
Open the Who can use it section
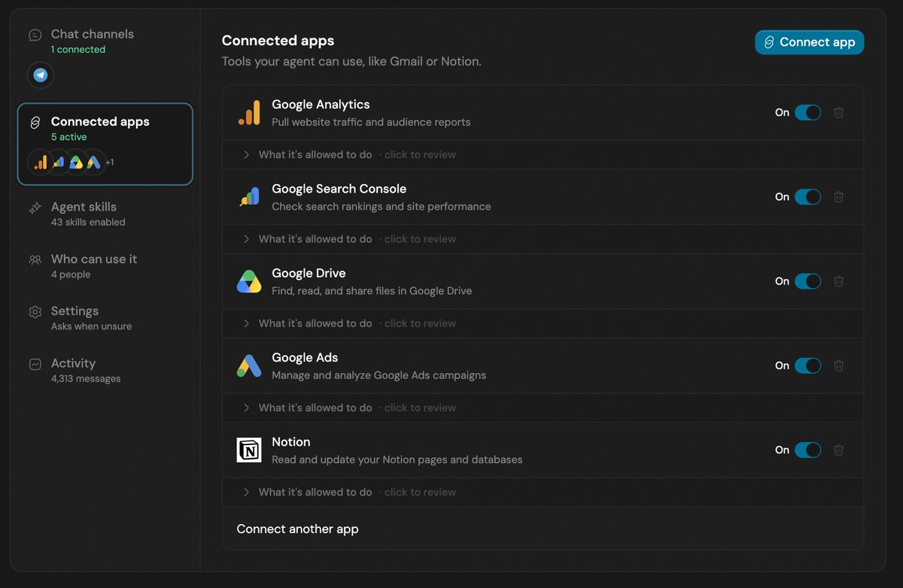pyautogui.click(x=105, y=266)
